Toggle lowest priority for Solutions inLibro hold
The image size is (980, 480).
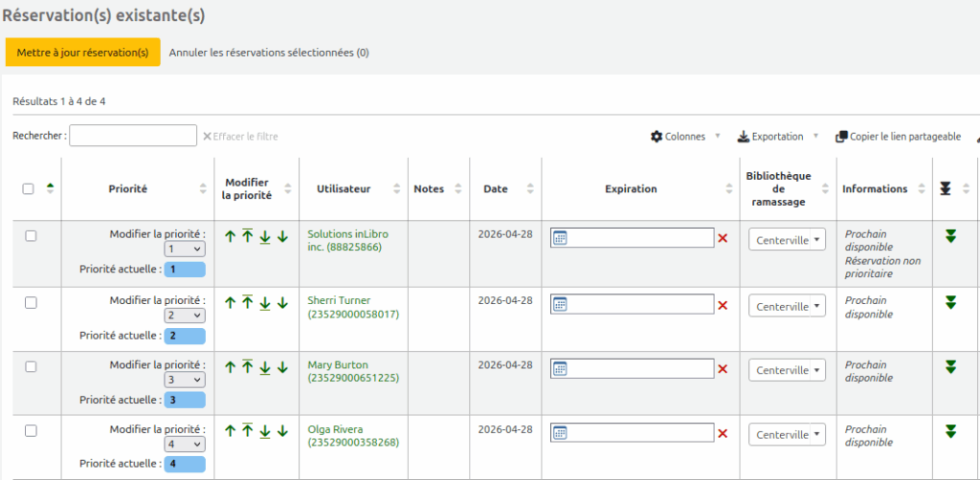[x=949, y=236]
